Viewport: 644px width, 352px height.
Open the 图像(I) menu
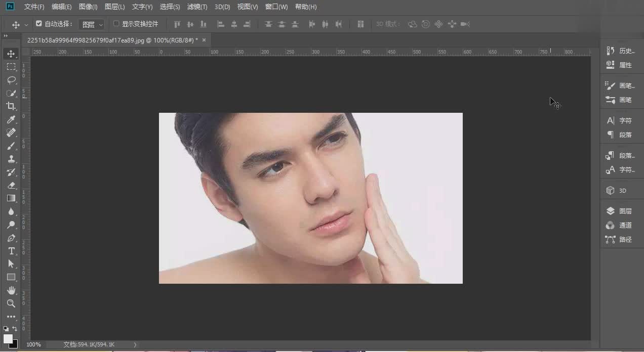click(88, 7)
